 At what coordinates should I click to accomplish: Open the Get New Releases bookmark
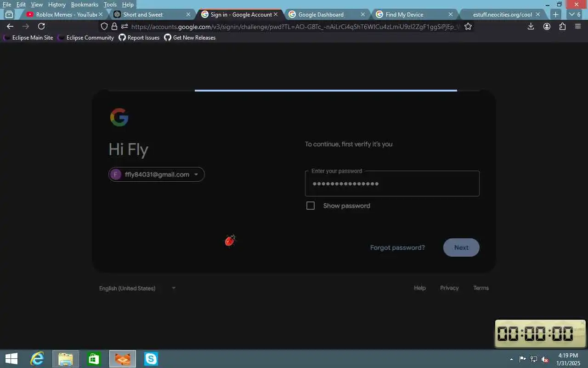tap(190, 38)
